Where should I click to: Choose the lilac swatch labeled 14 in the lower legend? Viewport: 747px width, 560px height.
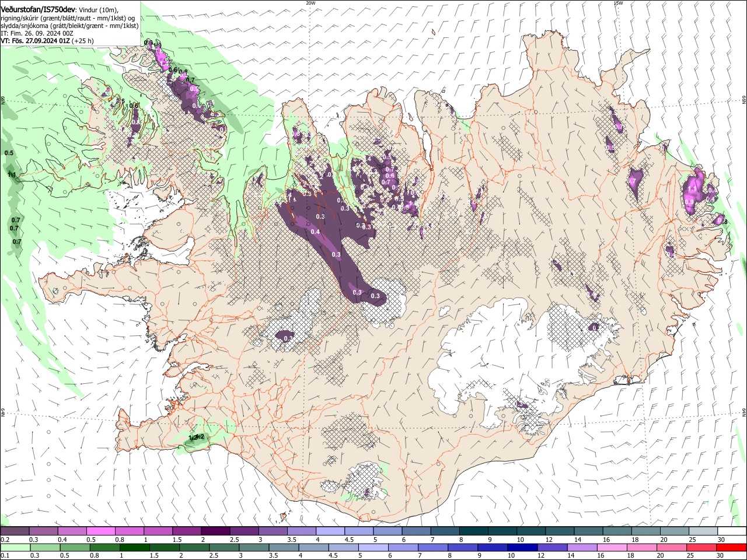[583, 548]
